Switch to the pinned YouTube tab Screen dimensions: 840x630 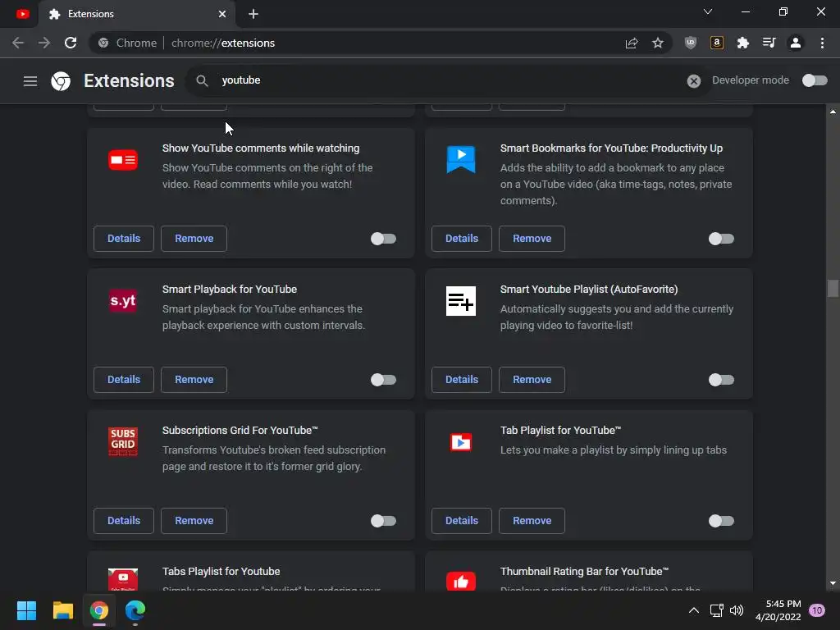(22, 14)
